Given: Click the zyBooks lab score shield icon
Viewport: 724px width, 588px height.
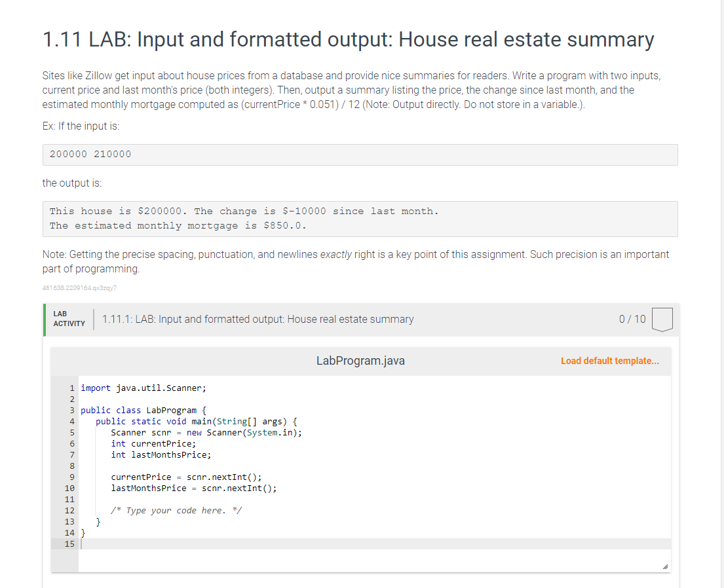Looking at the screenshot, I should tap(662, 320).
